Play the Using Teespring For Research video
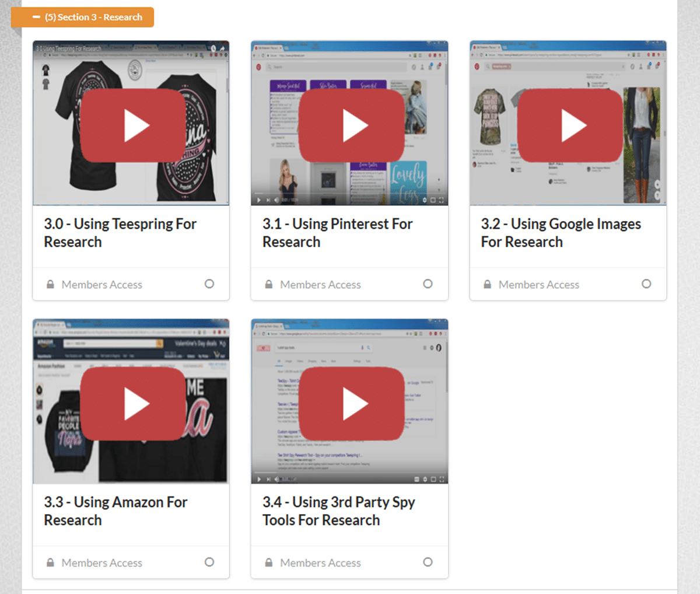The width and height of the screenshot is (700, 594). 132,125
